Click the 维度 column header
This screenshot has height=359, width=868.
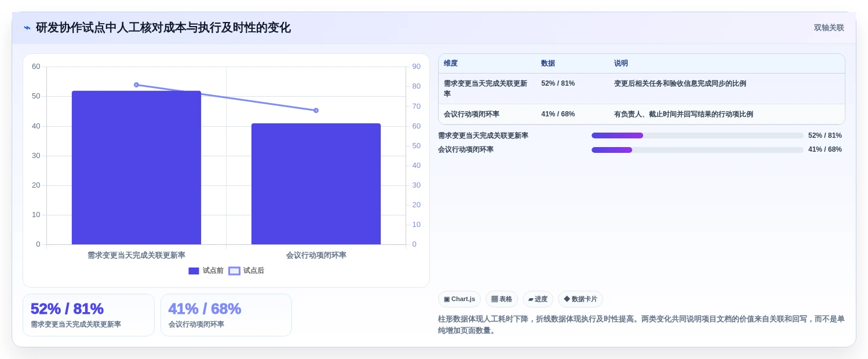tap(451, 64)
